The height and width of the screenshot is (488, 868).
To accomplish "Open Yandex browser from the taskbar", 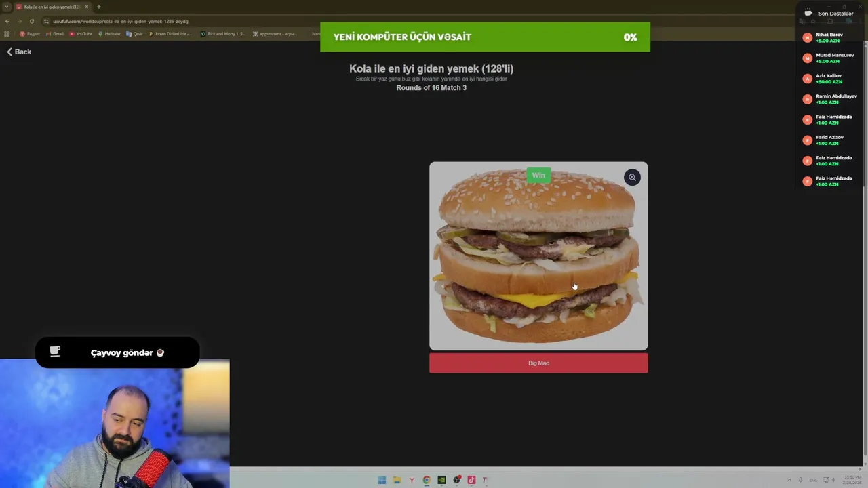I will point(412,480).
